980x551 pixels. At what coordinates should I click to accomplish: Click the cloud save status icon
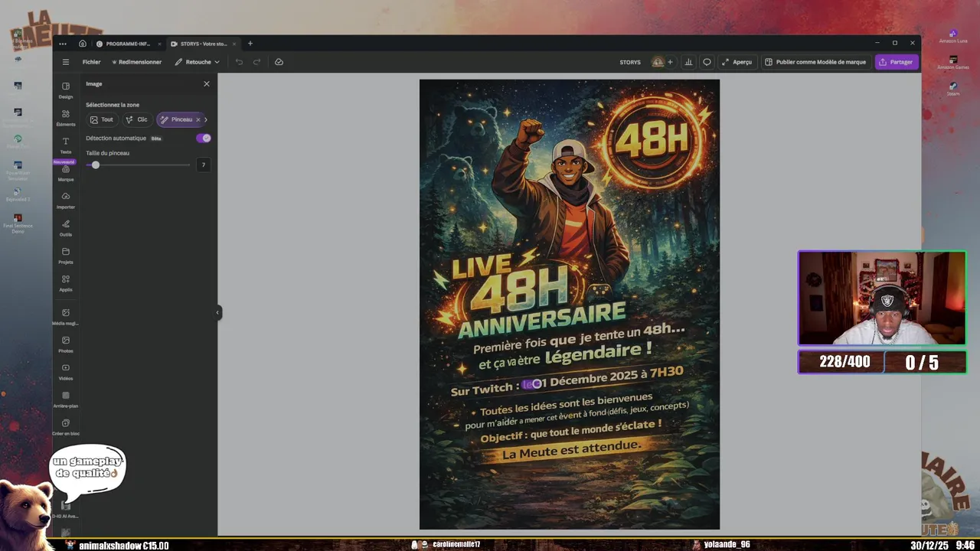279,62
